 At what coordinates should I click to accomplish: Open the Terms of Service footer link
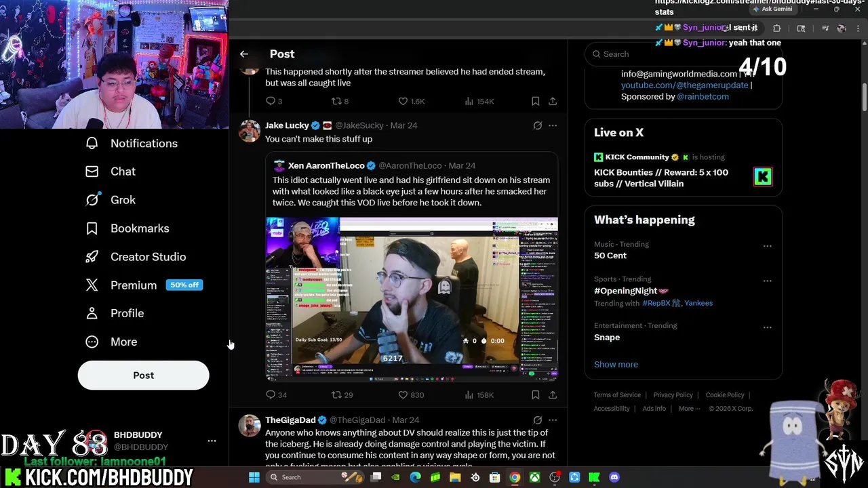pos(617,395)
